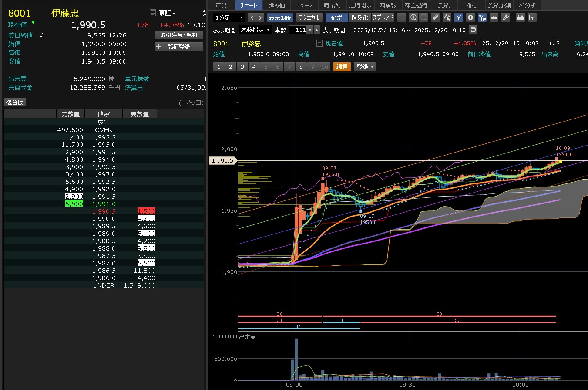Open the 本数指定 period dropdown
This screenshot has height=390, width=588.
coord(255,30)
